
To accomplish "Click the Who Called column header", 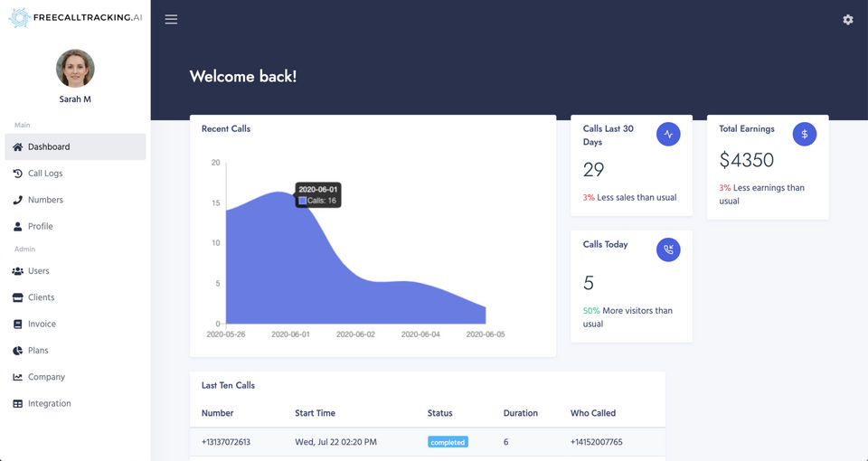I will click(593, 413).
